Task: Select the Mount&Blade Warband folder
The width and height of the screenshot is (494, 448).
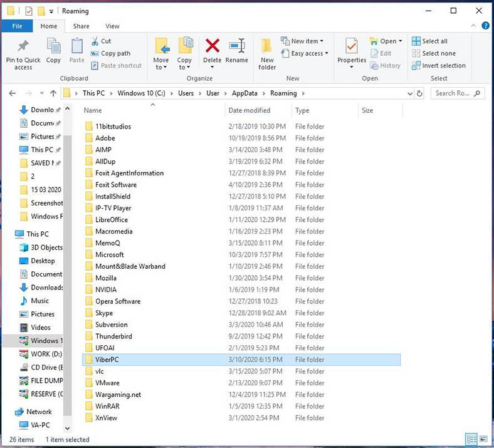Action: coord(241,266)
